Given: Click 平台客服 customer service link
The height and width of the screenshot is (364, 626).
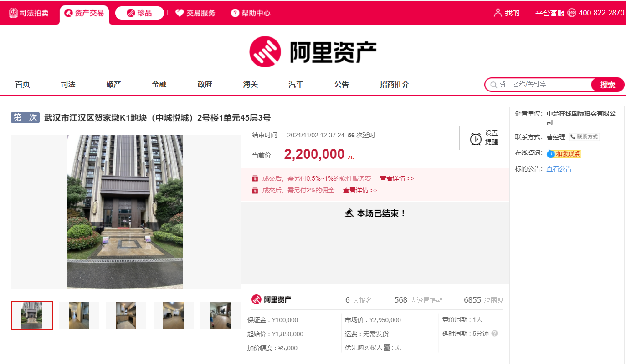Looking at the screenshot, I should click(x=550, y=13).
